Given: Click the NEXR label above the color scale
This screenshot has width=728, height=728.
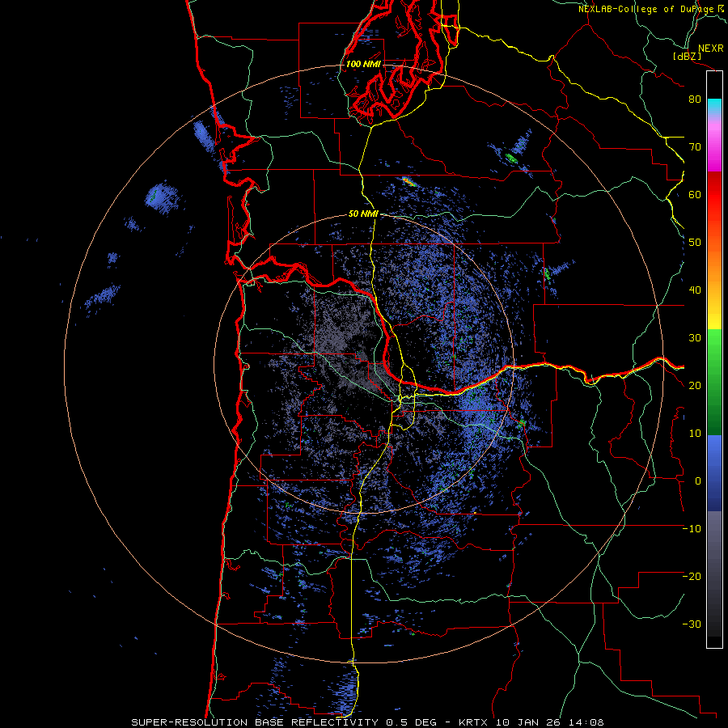Looking at the screenshot, I should [x=710, y=49].
